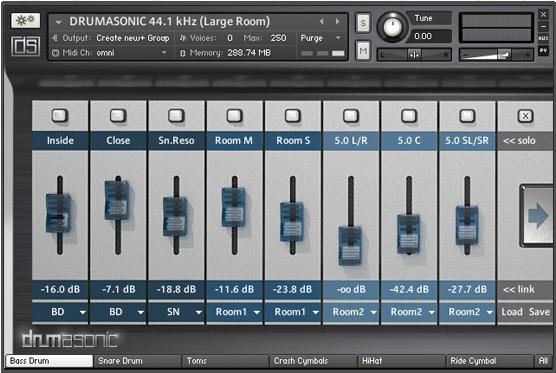Screen dimensions: 556x373
Task: Click the X button above the solo label
Action: tap(525, 116)
